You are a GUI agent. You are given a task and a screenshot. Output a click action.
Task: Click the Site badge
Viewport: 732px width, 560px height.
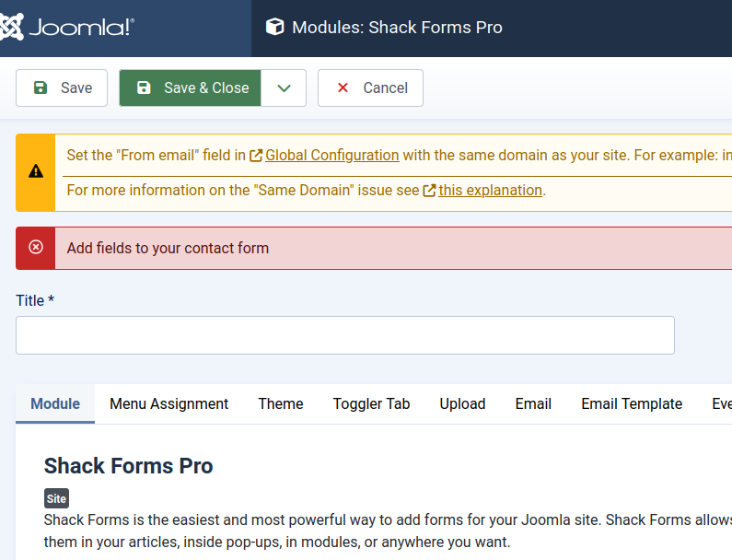[x=56, y=498]
